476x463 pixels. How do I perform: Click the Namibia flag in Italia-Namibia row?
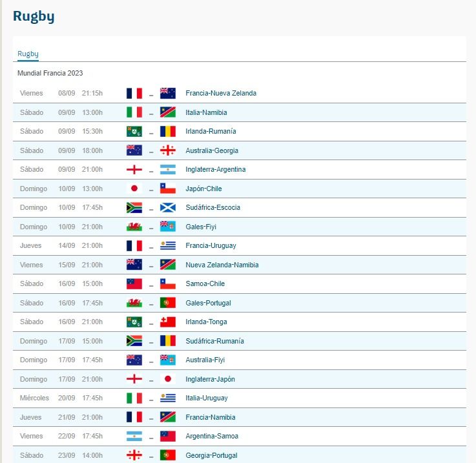point(168,112)
